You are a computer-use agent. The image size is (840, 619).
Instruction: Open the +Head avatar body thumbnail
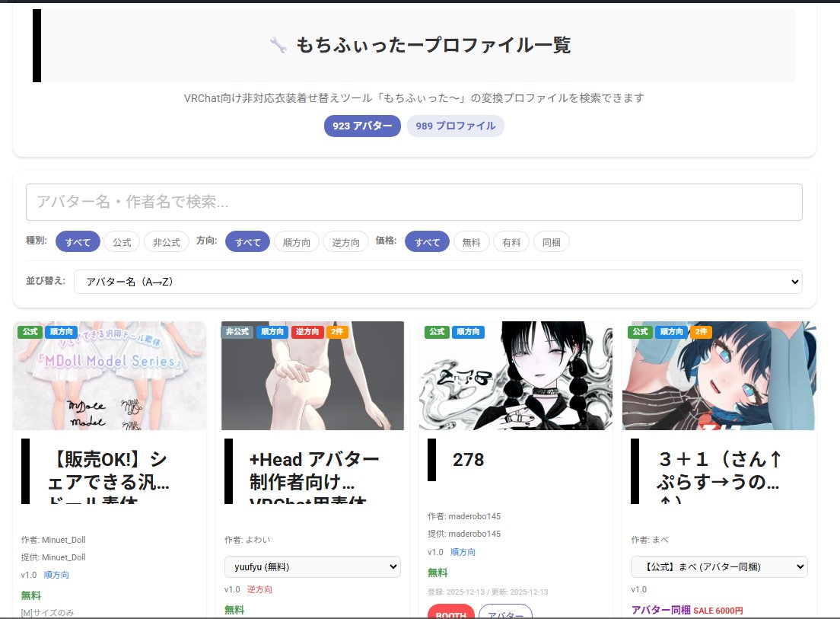click(313, 375)
